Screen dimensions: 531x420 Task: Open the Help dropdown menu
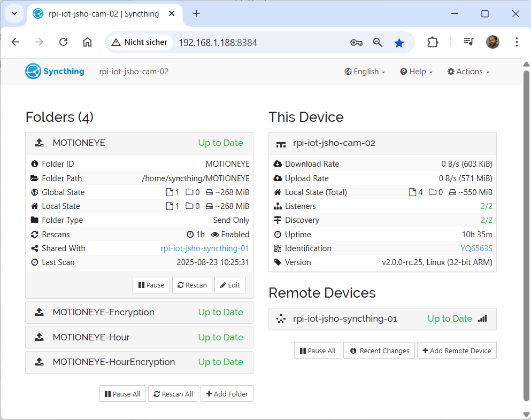click(x=416, y=72)
